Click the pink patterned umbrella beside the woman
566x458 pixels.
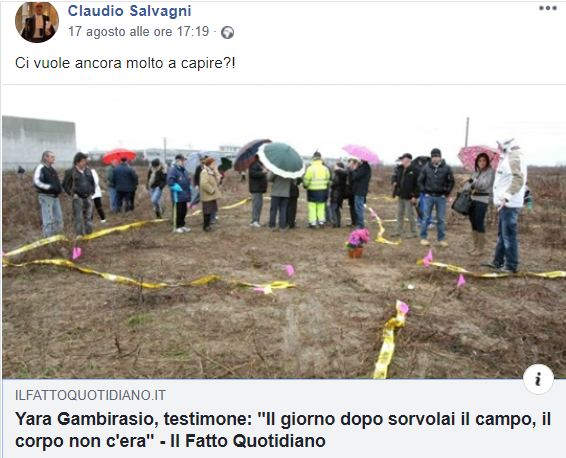(478, 156)
